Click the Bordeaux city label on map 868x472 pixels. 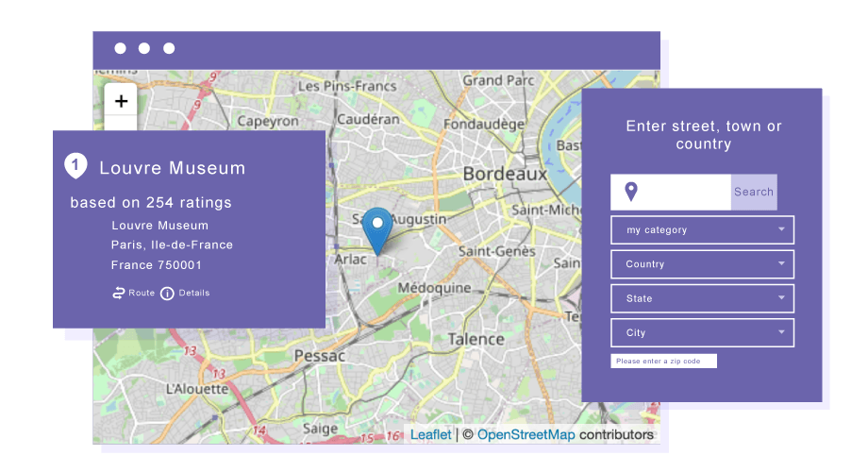coord(505,175)
